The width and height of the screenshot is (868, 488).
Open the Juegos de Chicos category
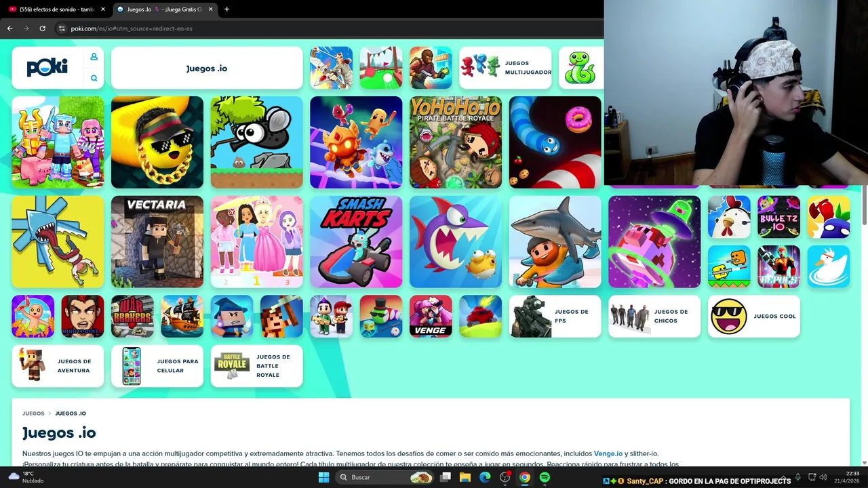pyautogui.click(x=654, y=317)
